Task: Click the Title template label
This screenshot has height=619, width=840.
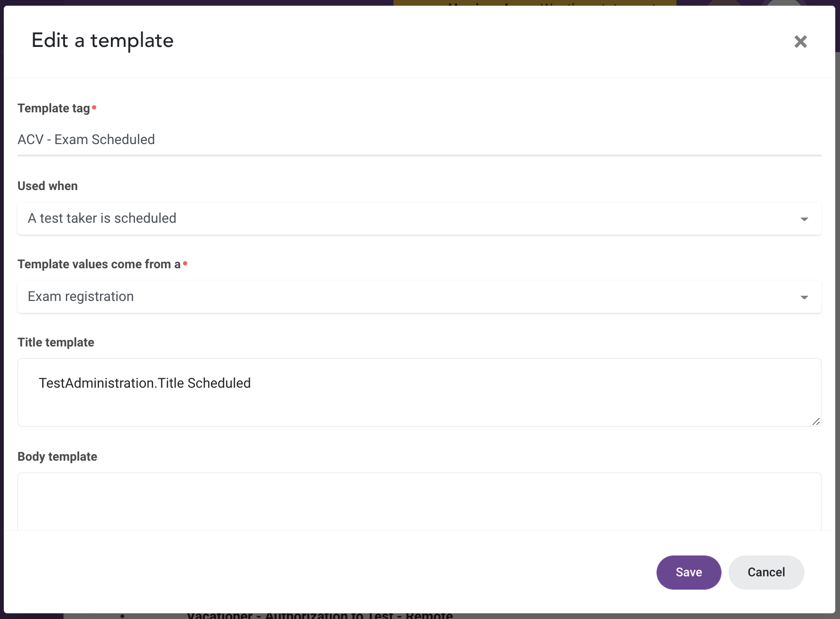Action: pyautogui.click(x=56, y=342)
